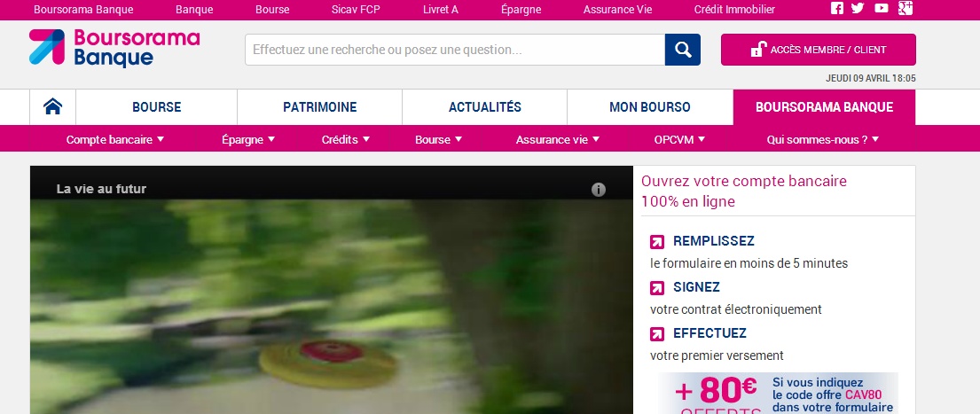Viewport: 980px width, 414px height.
Task: Open the BOURSE main tab
Action: pos(156,106)
